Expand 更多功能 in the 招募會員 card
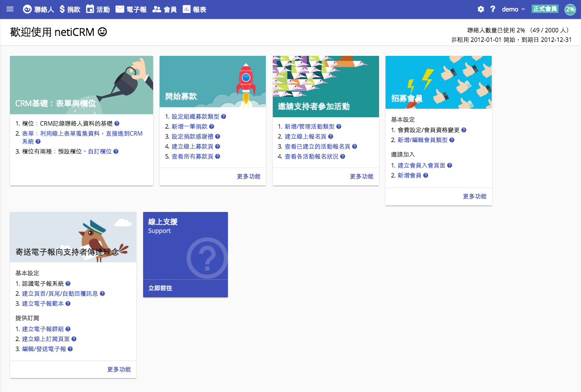This screenshot has height=392, width=581. tap(474, 196)
